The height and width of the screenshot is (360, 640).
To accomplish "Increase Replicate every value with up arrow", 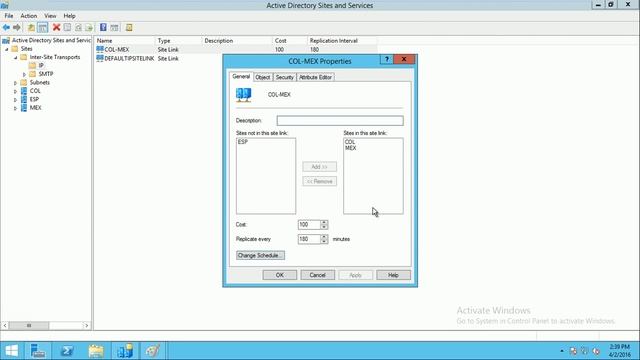I will [324, 237].
